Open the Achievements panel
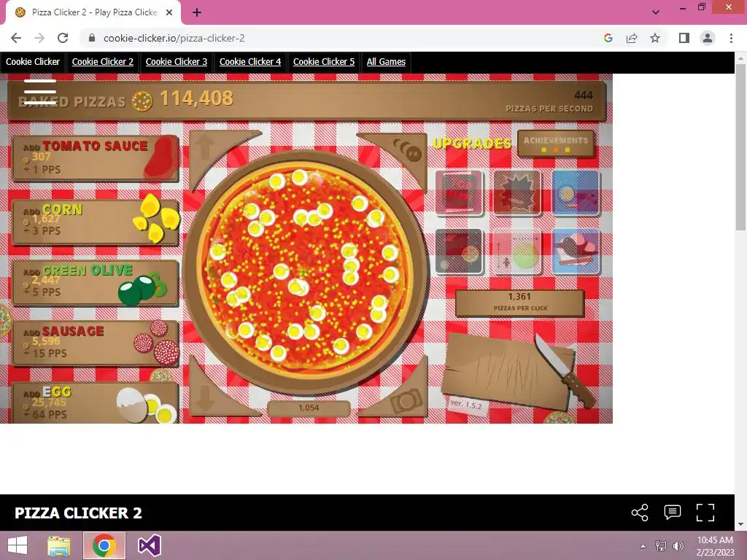 coord(556,144)
